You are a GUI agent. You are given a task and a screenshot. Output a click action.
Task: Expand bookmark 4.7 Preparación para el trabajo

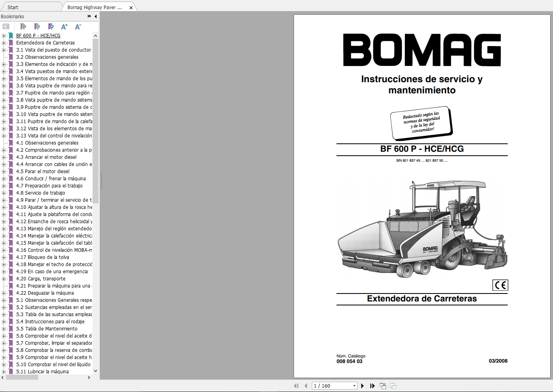click(4, 186)
